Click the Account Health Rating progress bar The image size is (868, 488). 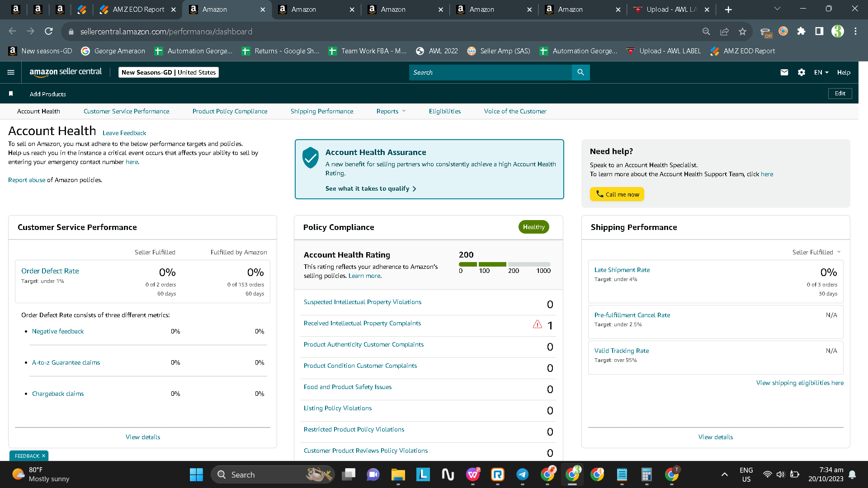(x=505, y=264)
